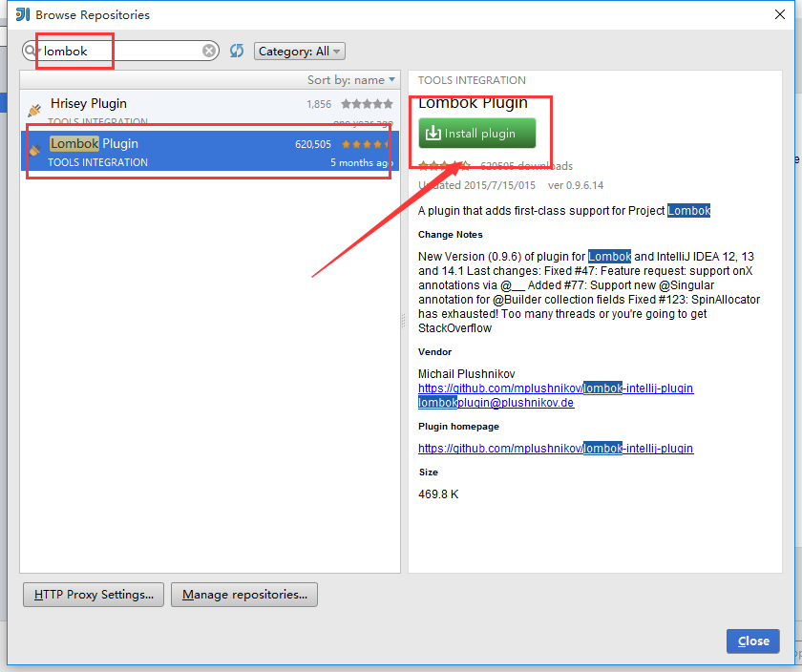Viewport: 802px width, 672px height.
Task: Click the 'Michail Plushnikov' vendor name
Action: coord(467,374)
